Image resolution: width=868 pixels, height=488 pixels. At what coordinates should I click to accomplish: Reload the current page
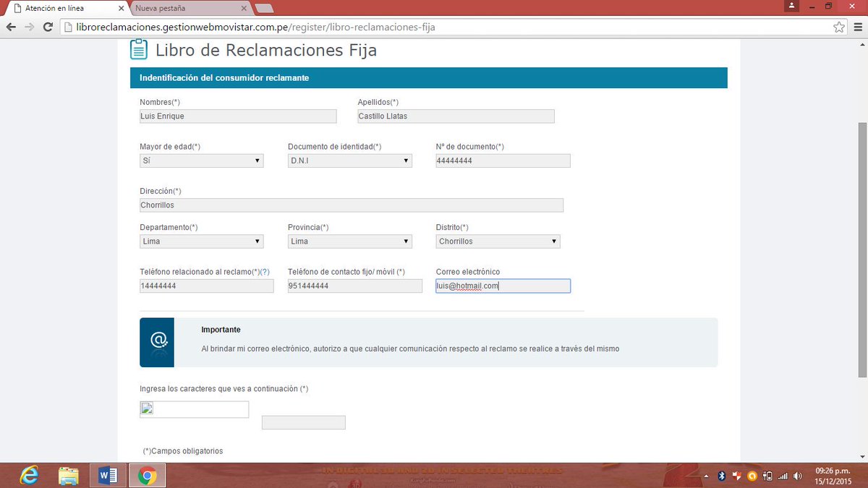point(48,27)
